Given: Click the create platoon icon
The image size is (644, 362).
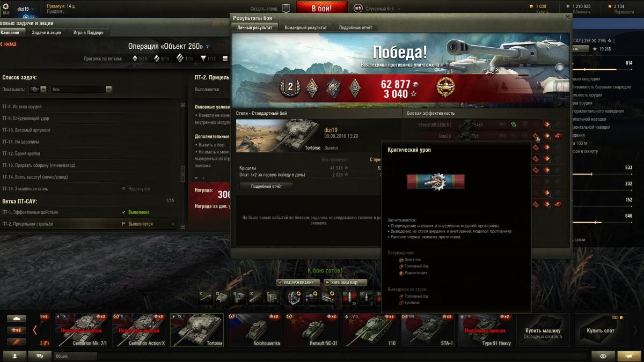Looking at the screenshot, I should (286, 8).
